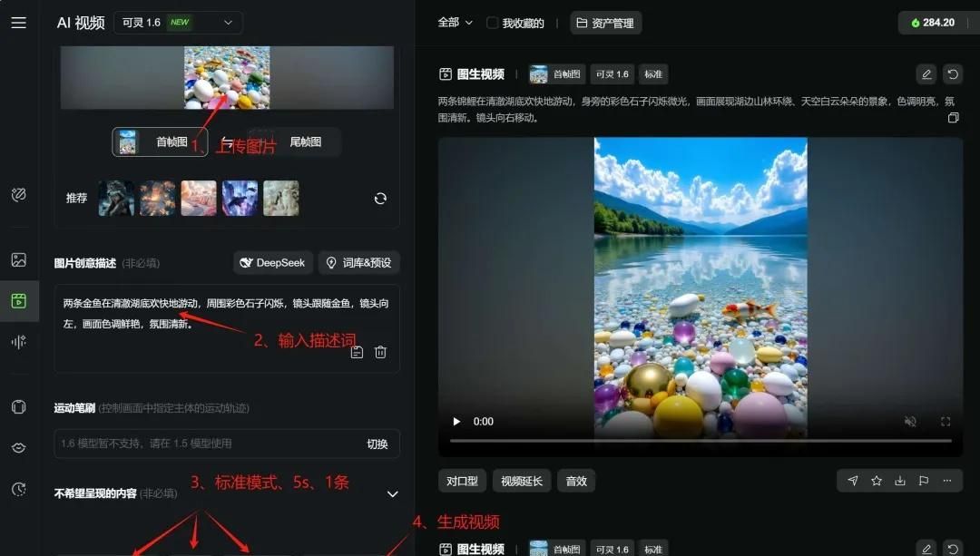This screenshot has width=980, height=556.
Task: Delete the prompt with the trash icon
Action: [381, 352]
